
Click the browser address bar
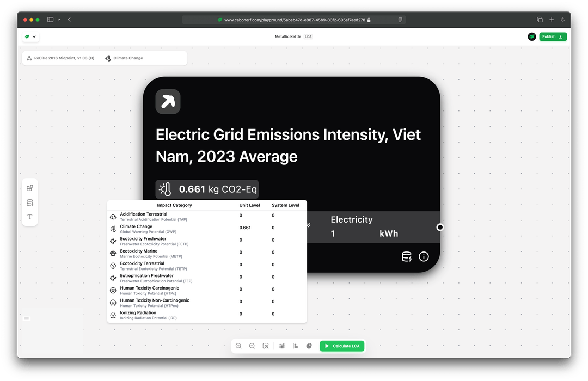coord(293,20)
